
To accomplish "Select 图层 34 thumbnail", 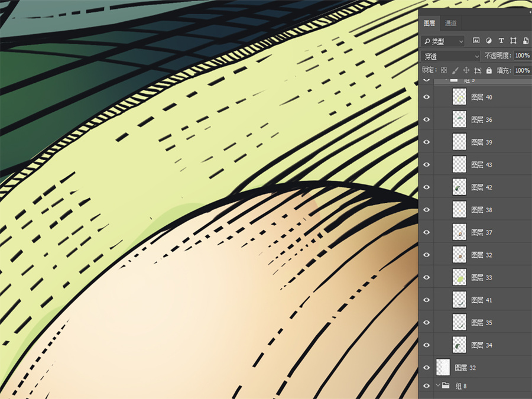I will click(459, 345).
